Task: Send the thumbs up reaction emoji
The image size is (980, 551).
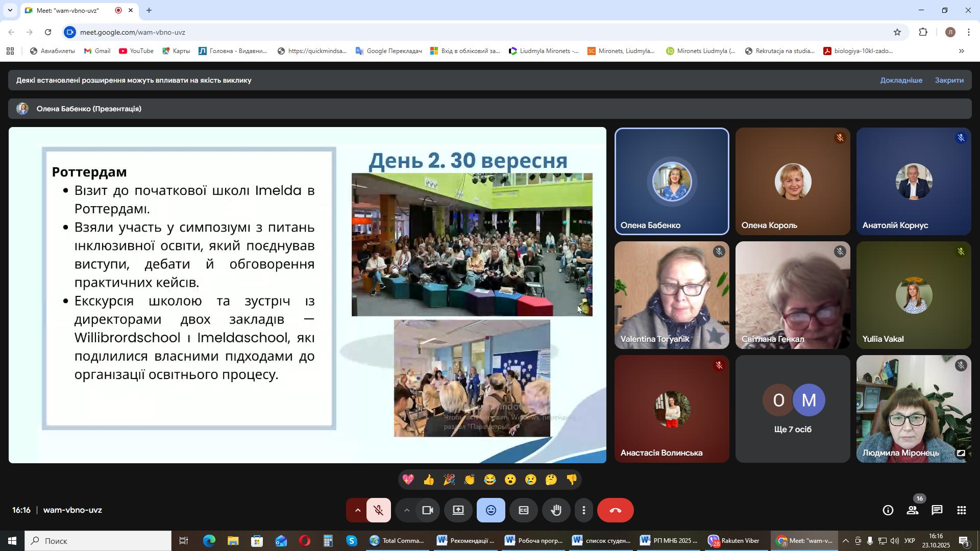Action: (429, 480)
